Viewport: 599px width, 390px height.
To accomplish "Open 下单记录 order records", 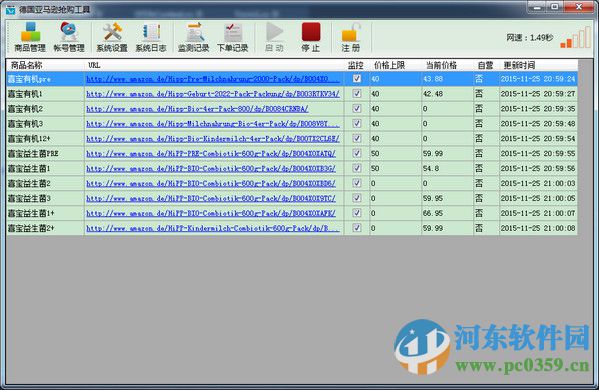I will pos(233,37).
